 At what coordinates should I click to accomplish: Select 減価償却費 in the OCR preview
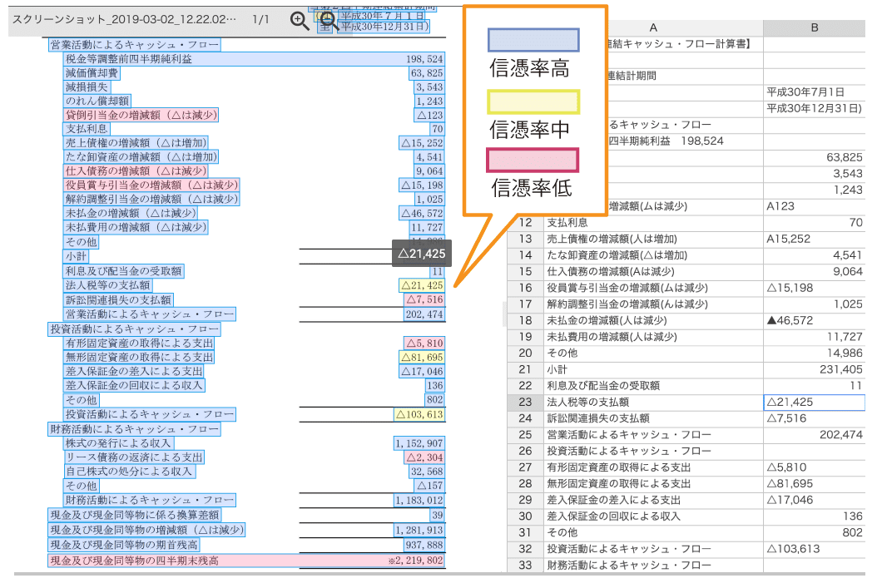pos(92,72)
